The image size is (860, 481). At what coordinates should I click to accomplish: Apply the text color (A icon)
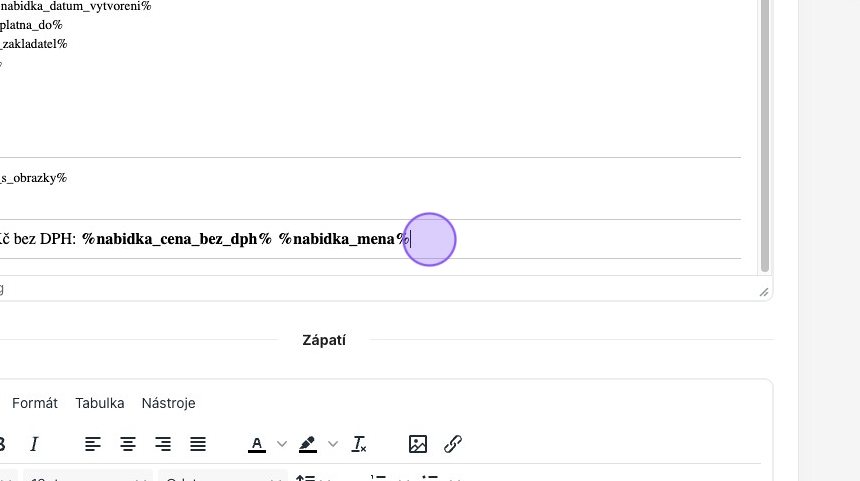point(257,444)
